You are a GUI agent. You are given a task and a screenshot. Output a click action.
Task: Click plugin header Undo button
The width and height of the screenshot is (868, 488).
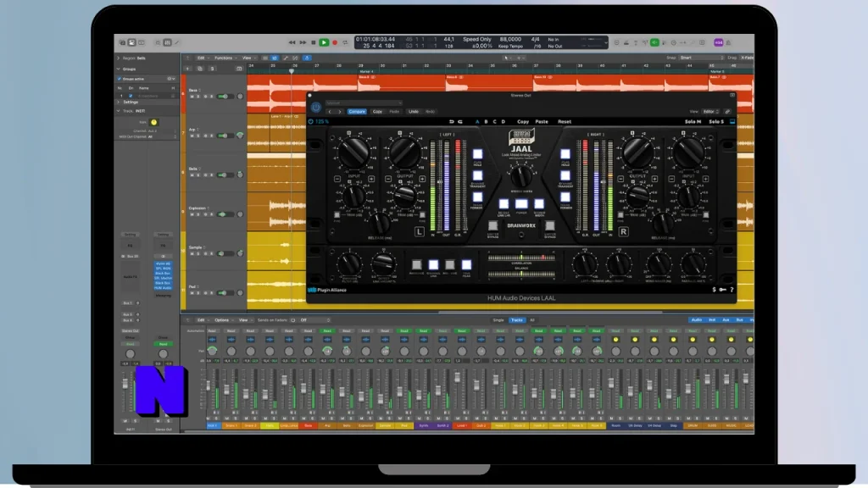[x=414, y=112]
